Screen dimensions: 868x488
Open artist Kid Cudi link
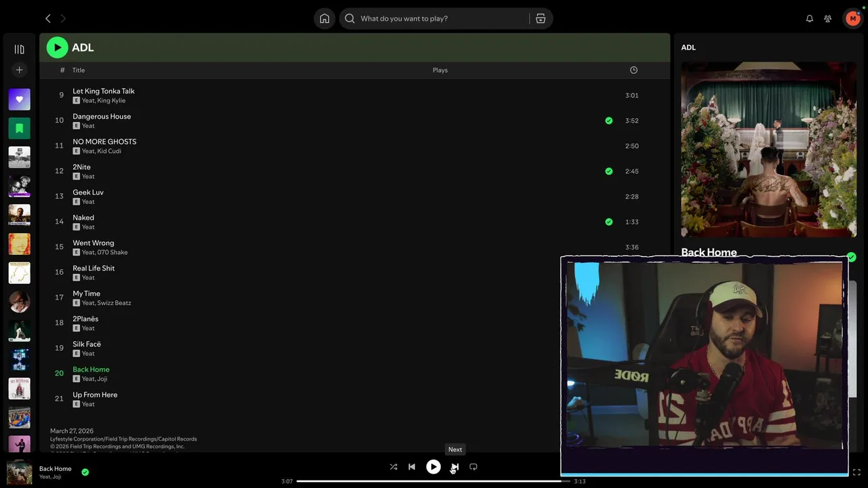[109, 151]
